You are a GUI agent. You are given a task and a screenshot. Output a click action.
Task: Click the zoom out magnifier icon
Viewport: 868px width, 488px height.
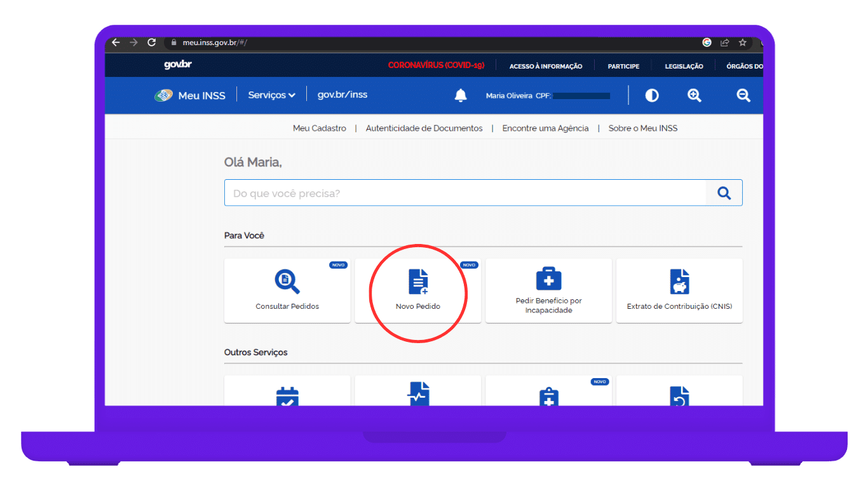(x=743, y=95)
